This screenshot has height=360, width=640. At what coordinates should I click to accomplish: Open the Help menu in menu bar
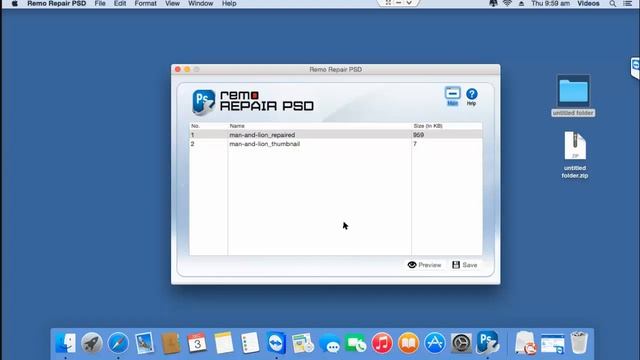229,4
